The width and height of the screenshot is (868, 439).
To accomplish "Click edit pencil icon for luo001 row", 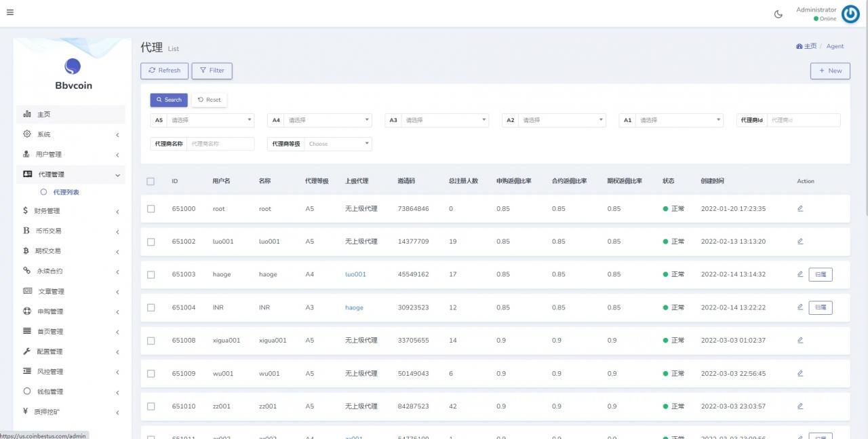I will [x=800, y=241].
